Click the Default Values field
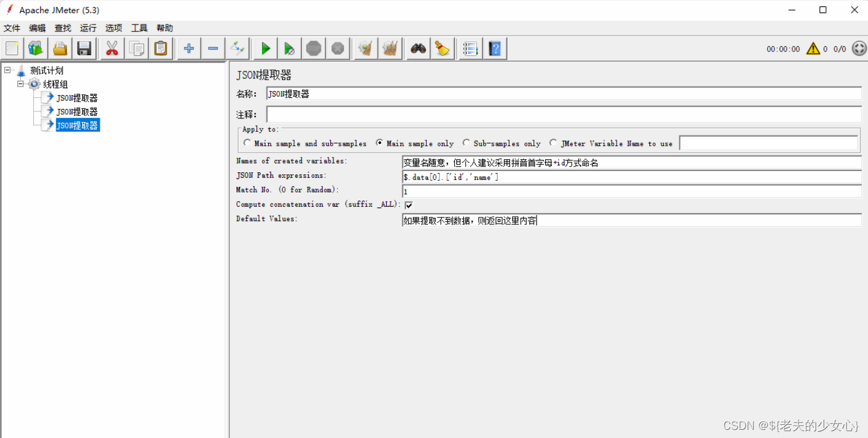Viewport: 868px width, 438px height. [x=632, y=221]
